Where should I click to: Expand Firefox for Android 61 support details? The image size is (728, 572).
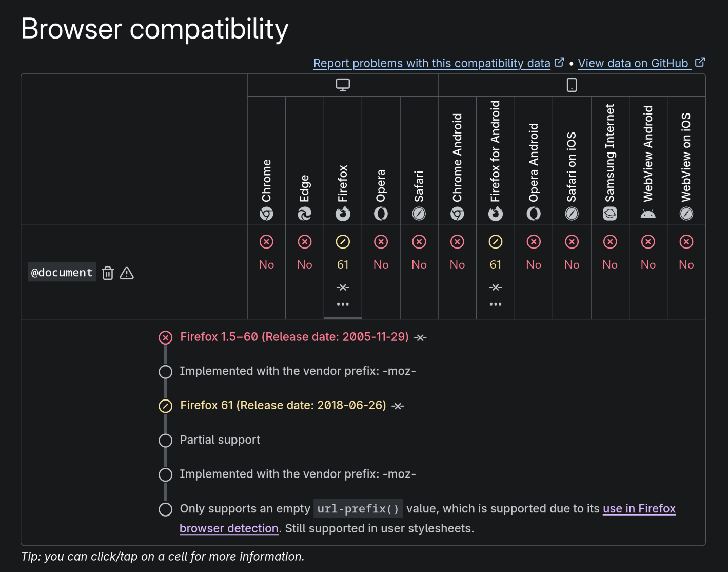click(x=495, y=272)
